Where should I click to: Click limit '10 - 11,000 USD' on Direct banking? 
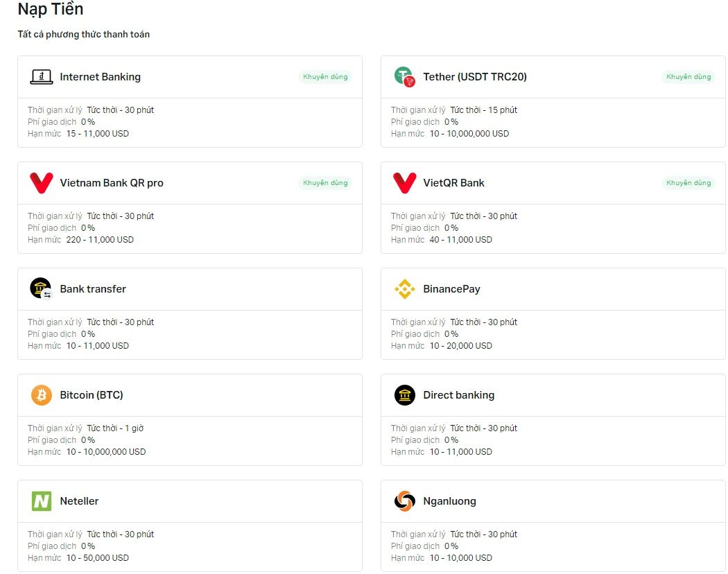click(460, 452)
